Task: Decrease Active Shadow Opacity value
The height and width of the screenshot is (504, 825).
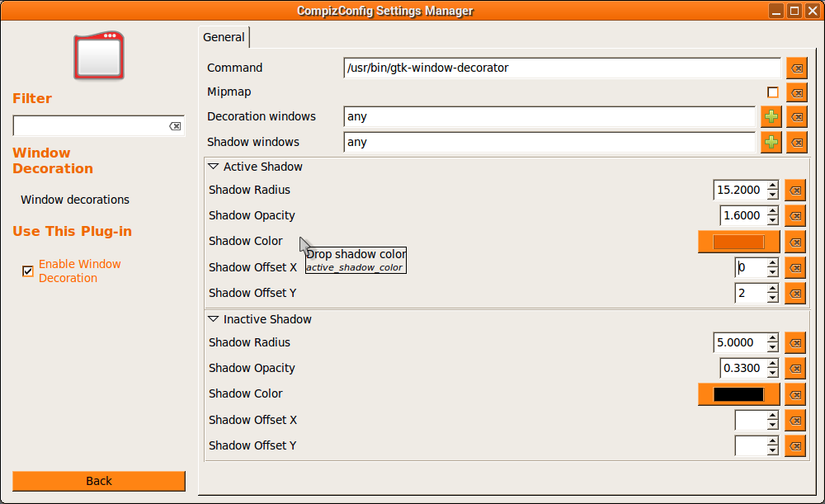Action: tap(772, 220)
